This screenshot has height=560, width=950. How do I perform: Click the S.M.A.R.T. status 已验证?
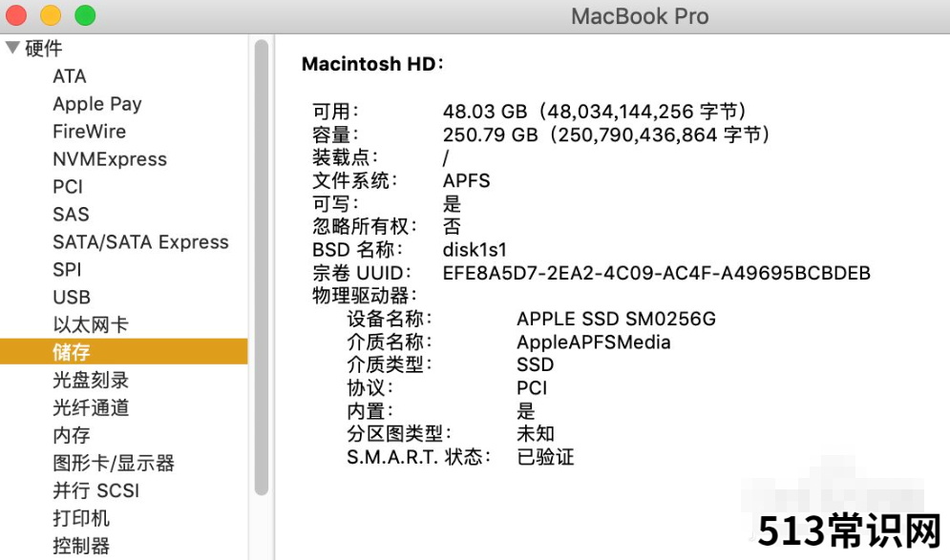545,456
